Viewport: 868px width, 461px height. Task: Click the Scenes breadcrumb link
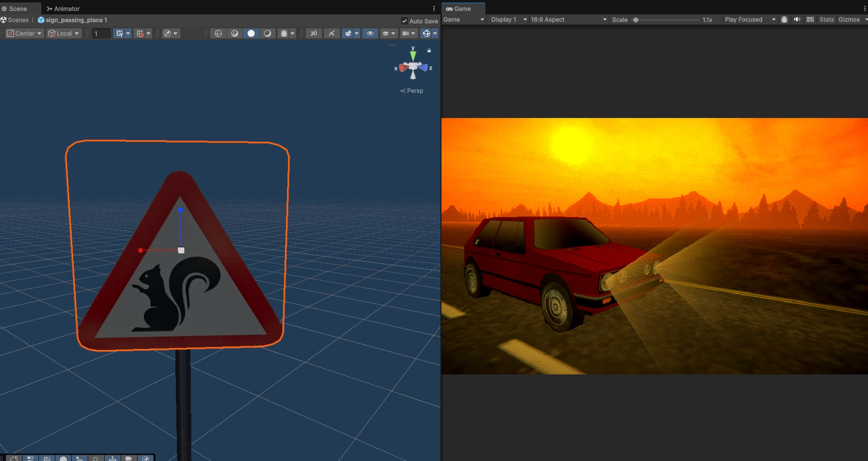pos(18,20)
